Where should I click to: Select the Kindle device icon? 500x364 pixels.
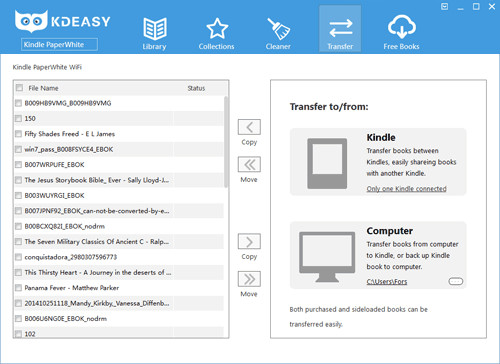(327, 163)
